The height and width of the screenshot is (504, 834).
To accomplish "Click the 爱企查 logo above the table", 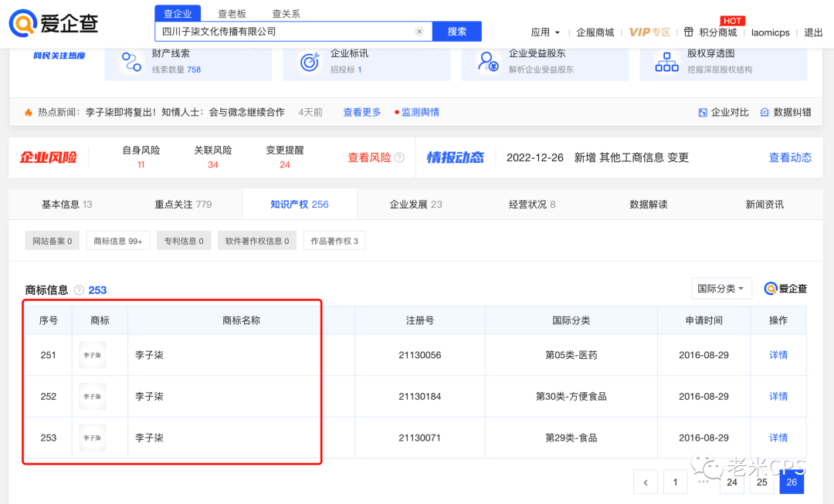I will click(785, 289).
